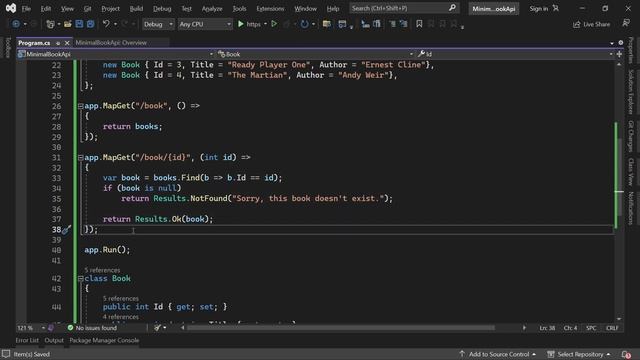Click the vertical scrollbar down arrow

coord(619,319)
